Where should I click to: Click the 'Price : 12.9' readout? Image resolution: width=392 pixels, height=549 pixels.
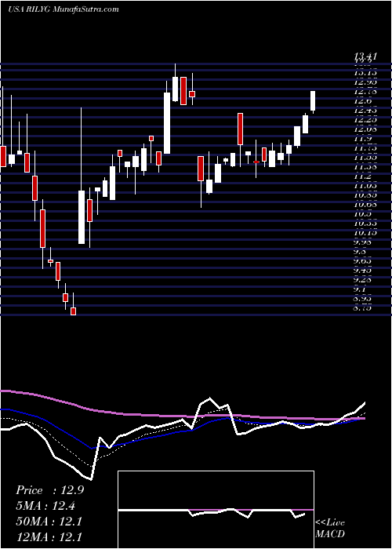coord(49,490)
